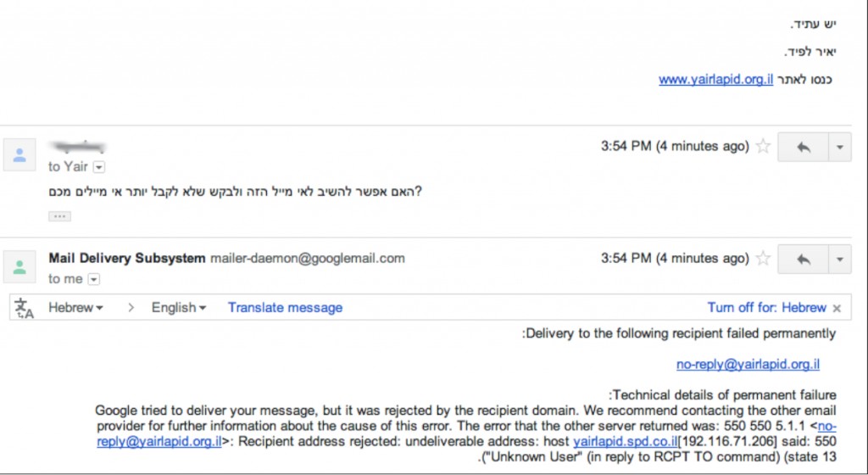Star the Mail Delivery Subsystem message
Viewport: 868px width, 475px height.
coord(763,258)
